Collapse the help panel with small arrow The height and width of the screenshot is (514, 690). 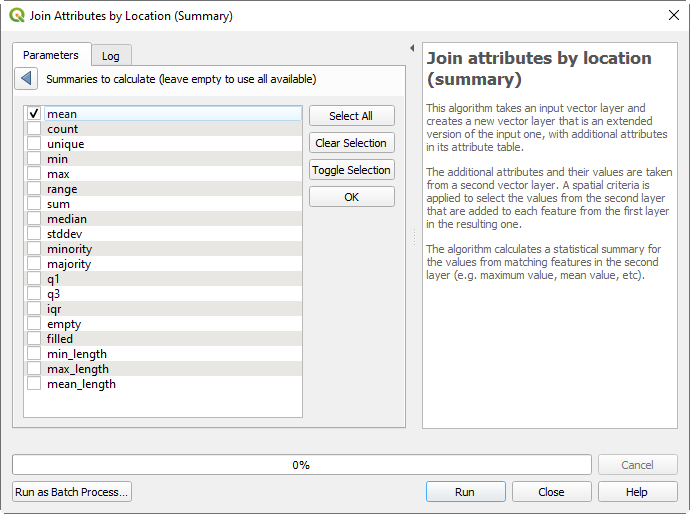[x=412, y=48]
